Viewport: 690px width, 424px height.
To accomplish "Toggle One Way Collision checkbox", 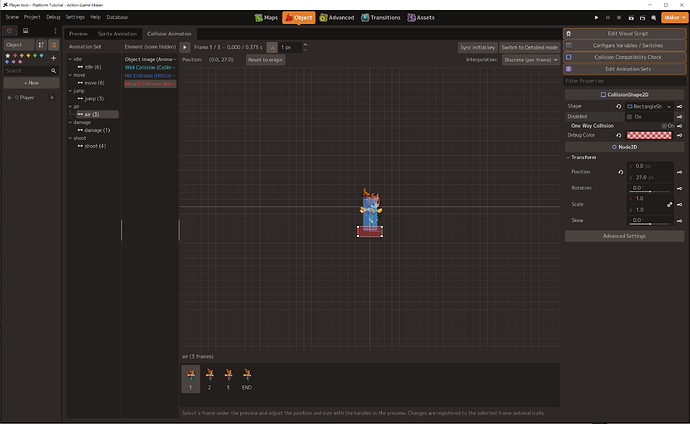I will (664, 126).
